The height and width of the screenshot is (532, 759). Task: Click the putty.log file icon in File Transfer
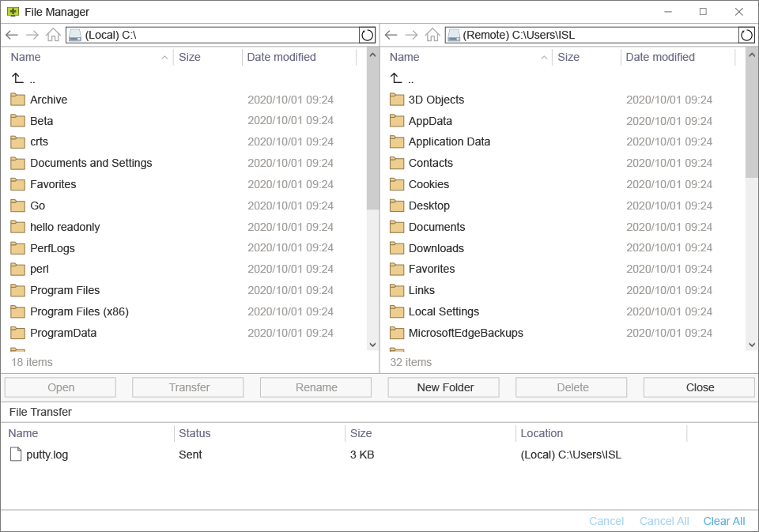tap(14, 455)
